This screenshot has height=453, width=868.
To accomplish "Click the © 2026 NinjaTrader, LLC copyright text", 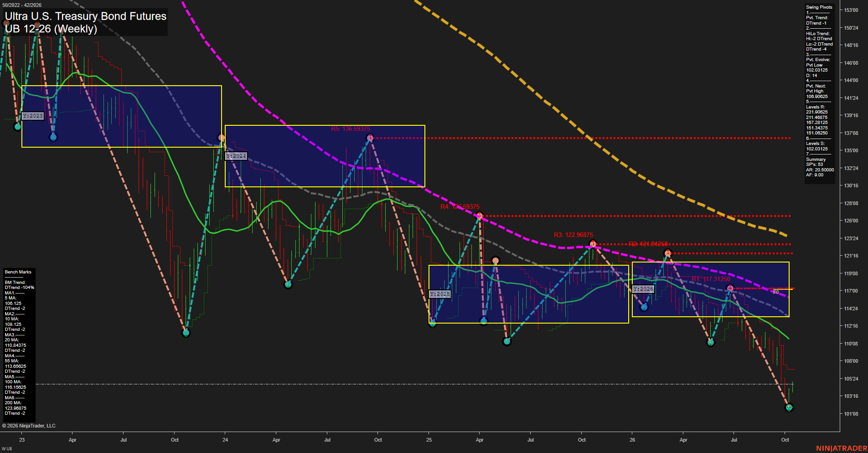I will coord(29,426).
